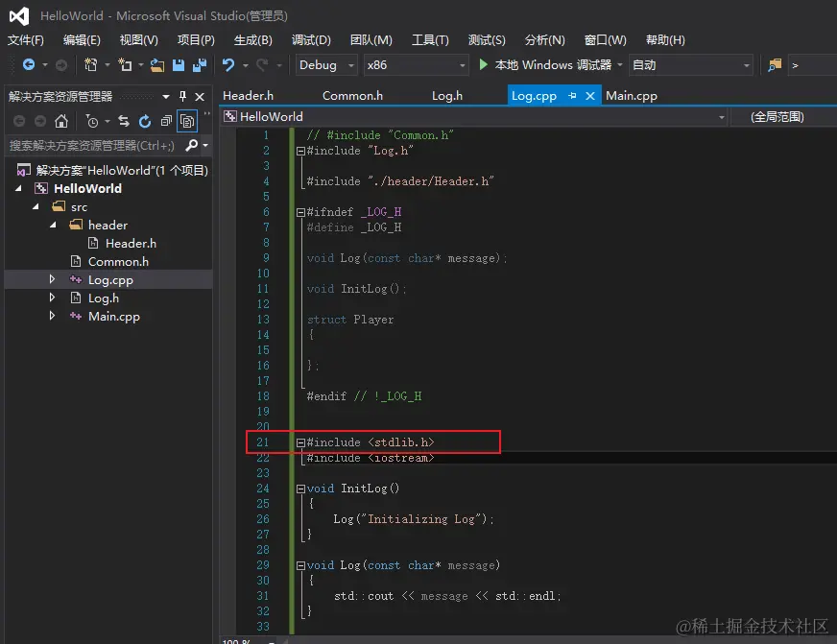Open the x86 platform dropdown
The image size is (837, 644).
tap(413, 65)
